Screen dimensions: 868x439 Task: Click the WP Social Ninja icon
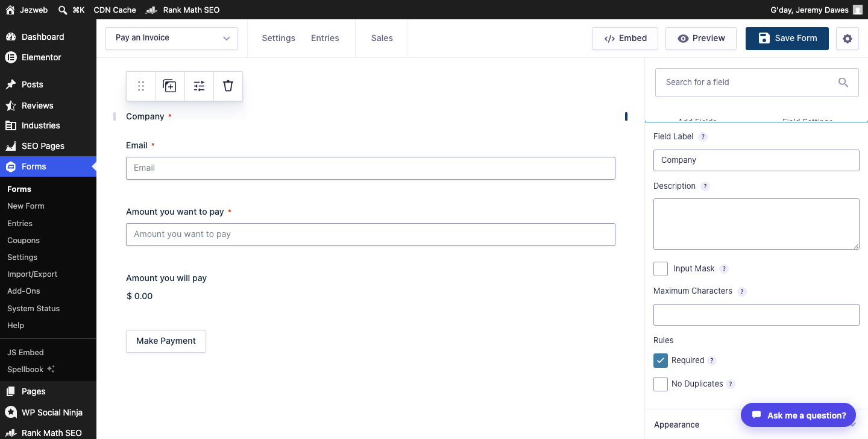point(11,412)
